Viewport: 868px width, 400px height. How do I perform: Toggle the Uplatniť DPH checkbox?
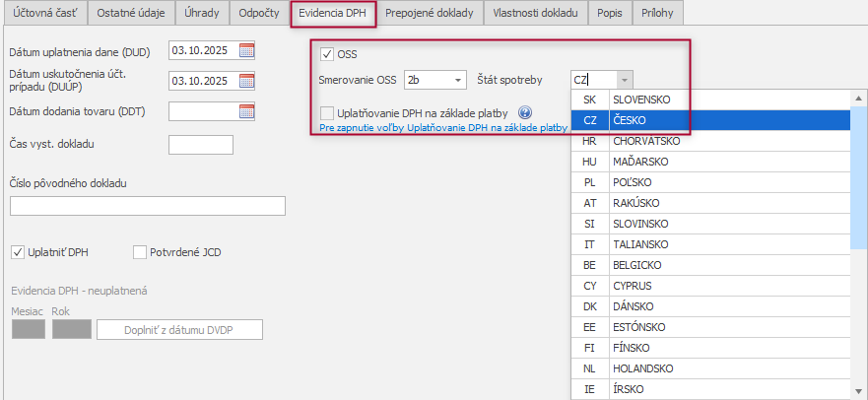18,252
